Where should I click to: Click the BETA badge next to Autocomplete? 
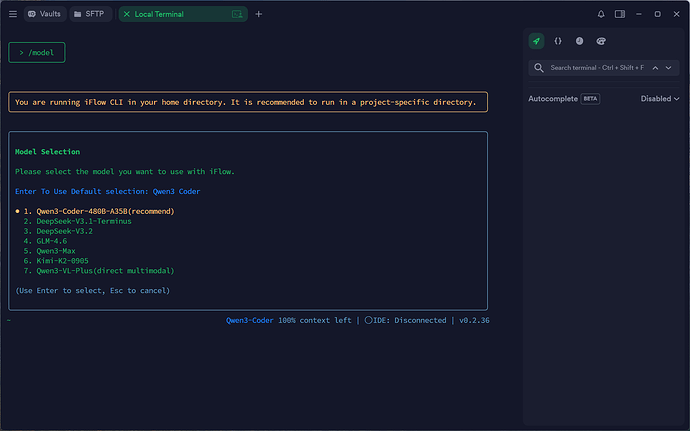click(x=590, y=99)
